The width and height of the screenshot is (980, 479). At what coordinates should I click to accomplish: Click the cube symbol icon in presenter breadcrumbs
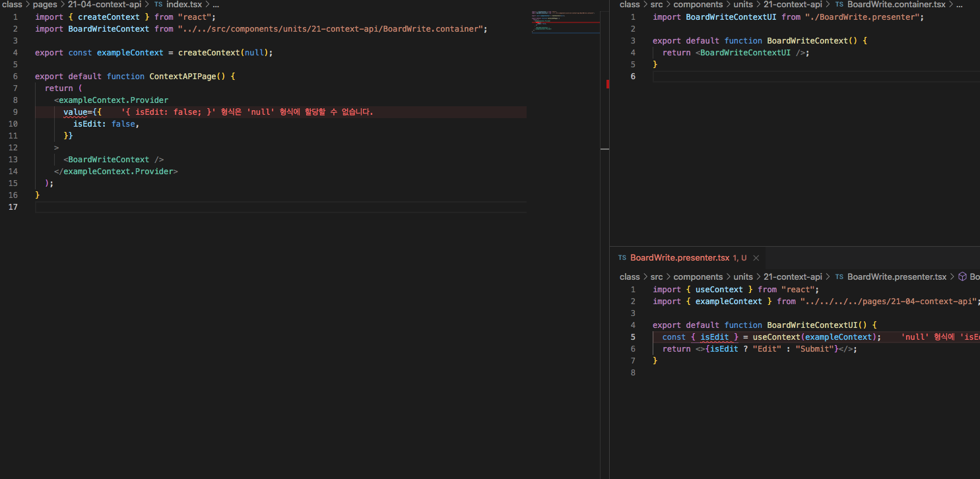[962, 277]
